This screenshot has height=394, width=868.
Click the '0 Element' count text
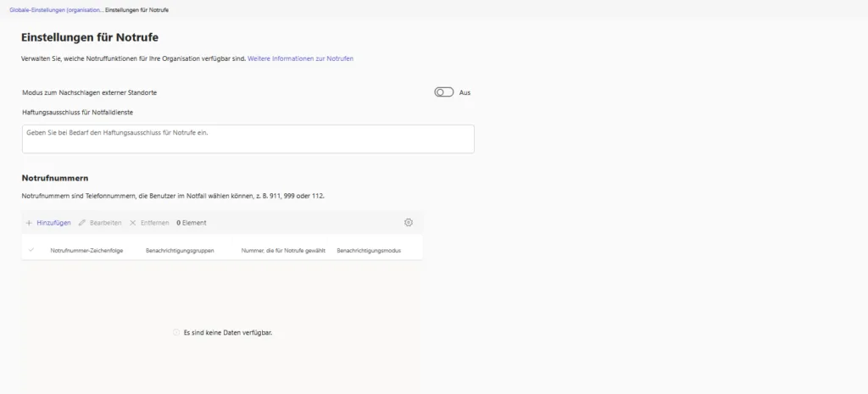point(192,223)
